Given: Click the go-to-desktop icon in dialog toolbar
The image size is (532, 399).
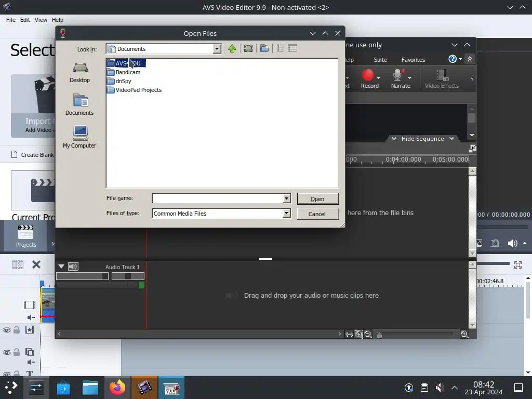Looking at the screenshot, I should click(x=248, y=48).
